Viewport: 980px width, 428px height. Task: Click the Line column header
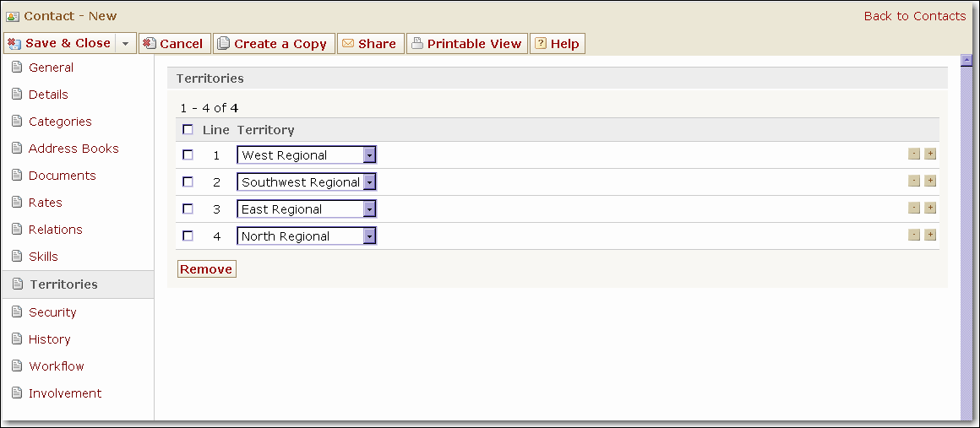pos(216,130)
